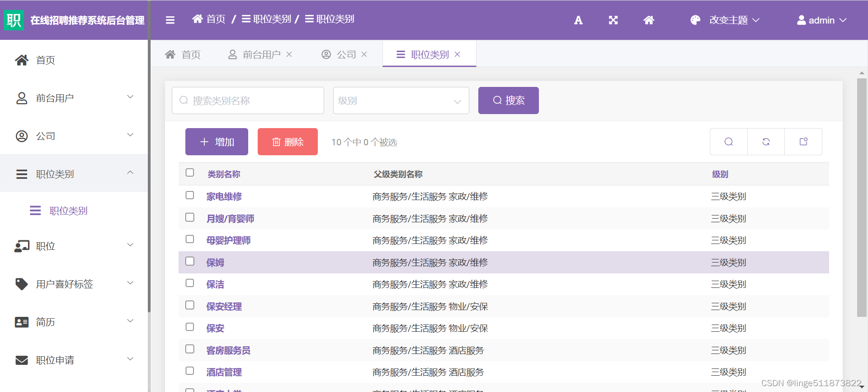Viewport: 868px width, 392px height.
Task: Expand the 职位申请 sidebar menu
Action: pos(130,359)
